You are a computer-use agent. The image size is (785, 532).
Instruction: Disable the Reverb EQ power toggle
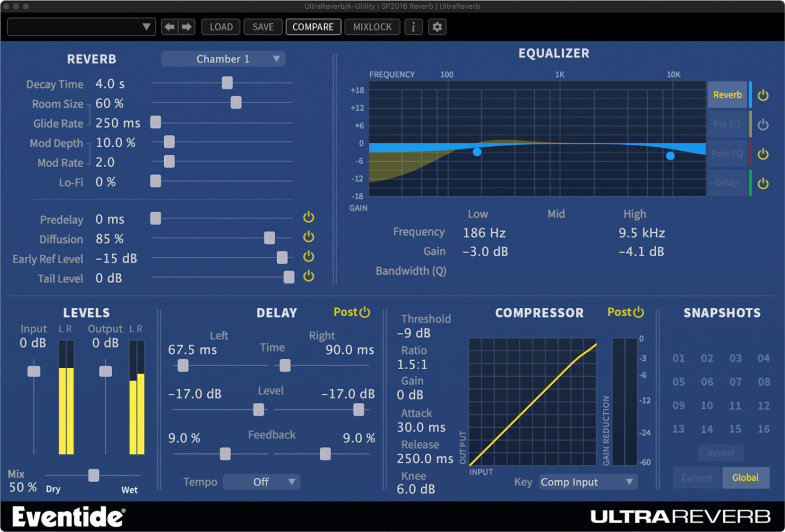pyautogui.click(x=763, y=94)
